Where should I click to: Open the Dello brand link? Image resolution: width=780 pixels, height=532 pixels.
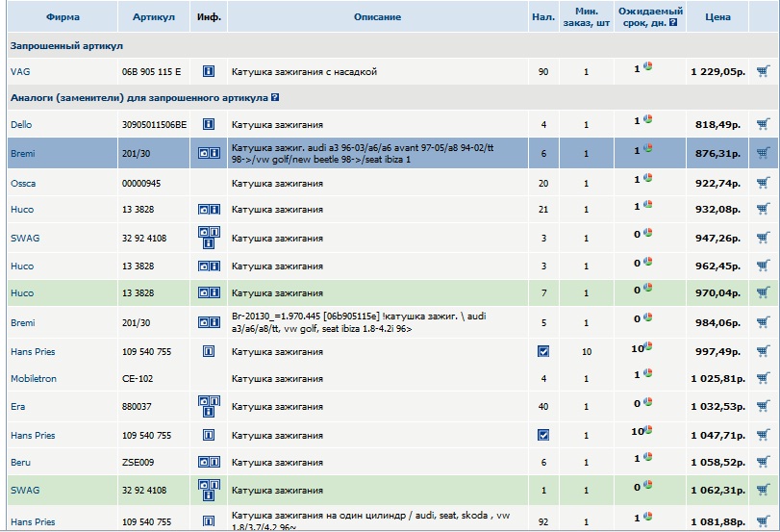pyautogui.click(x=21, y=125)
